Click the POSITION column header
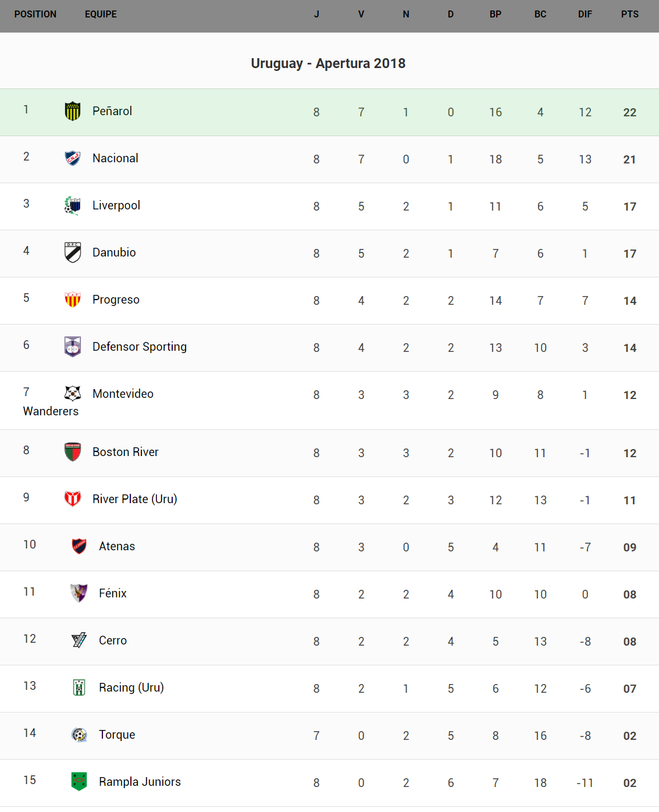 pyautogui.click(x=35, y=15)
